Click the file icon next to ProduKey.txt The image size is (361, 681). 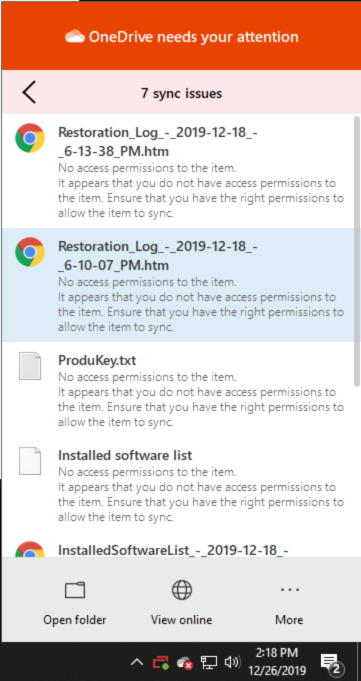(30, 366)
